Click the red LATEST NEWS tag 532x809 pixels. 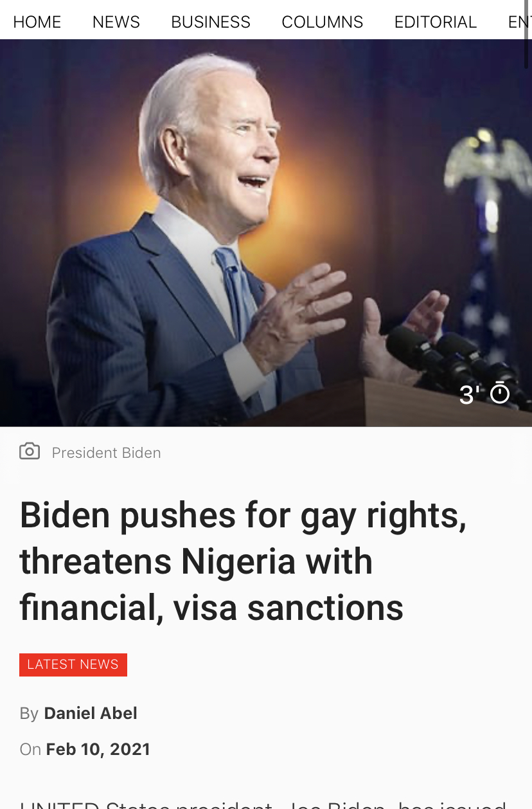(x=73, y=664)
